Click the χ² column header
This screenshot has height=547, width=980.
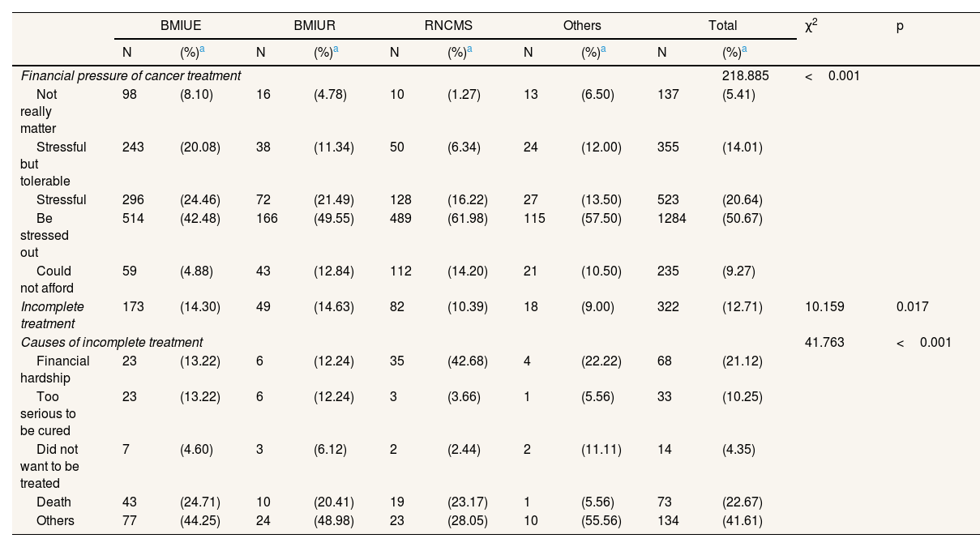(811, 26)
